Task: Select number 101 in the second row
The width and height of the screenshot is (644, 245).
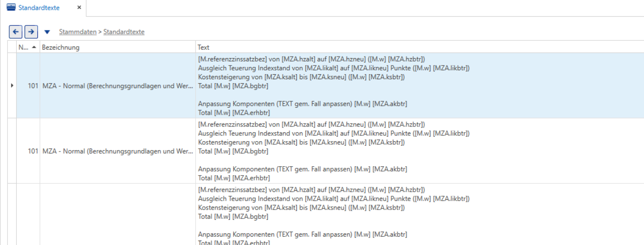Action: [33, 151]
